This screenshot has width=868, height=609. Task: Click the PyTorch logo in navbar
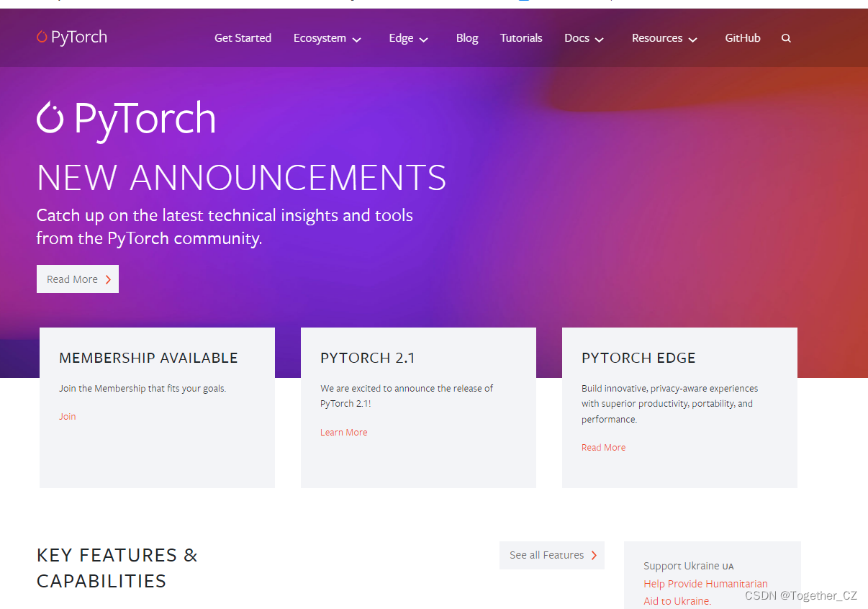tap(72, 37)
